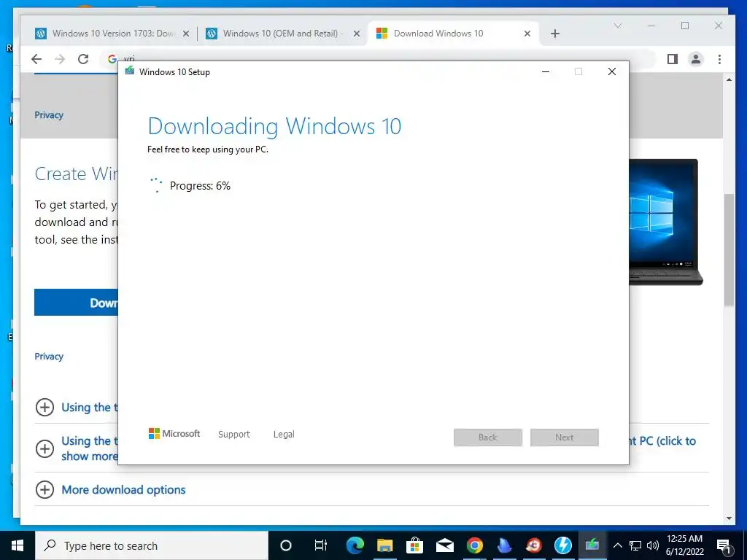Screen dimensions: 747x560
Task: Click the laptop image on webpage
Action: click(666, 222)
